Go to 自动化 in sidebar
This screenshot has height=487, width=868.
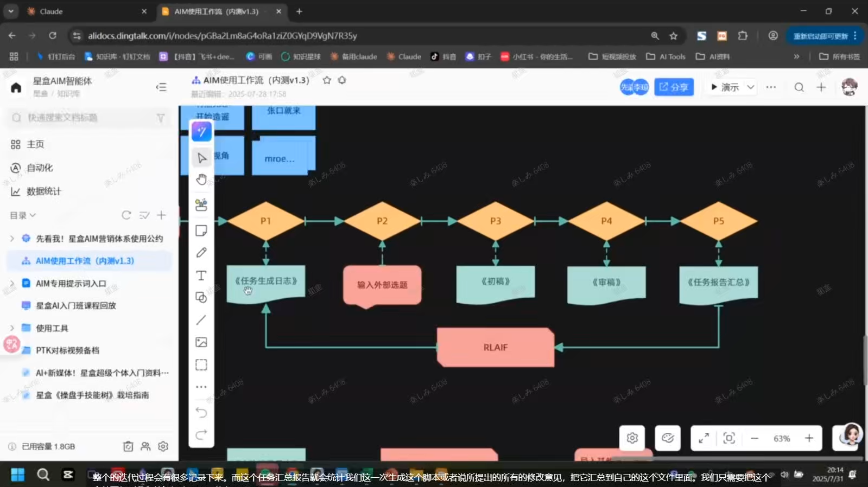pyautogui.click(x=40, y=168)
